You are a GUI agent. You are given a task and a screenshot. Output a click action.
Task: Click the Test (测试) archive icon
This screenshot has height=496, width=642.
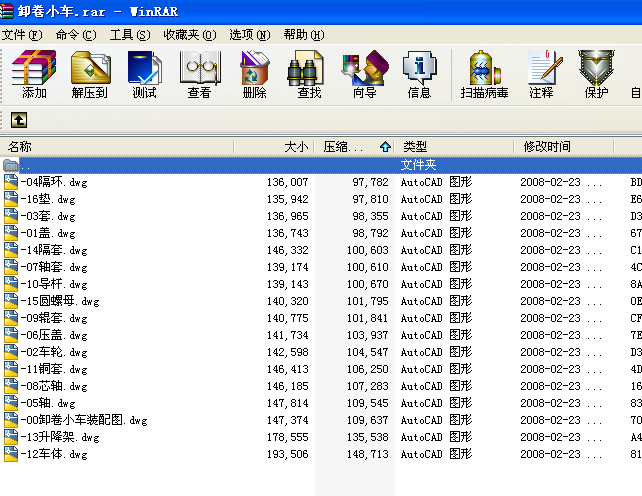pos(145,68)
